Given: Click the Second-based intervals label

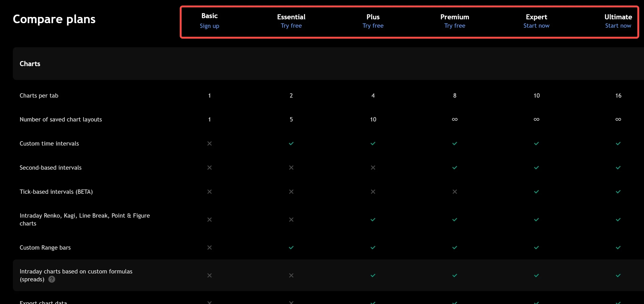Looking at the screenshot, I should 50,167.
